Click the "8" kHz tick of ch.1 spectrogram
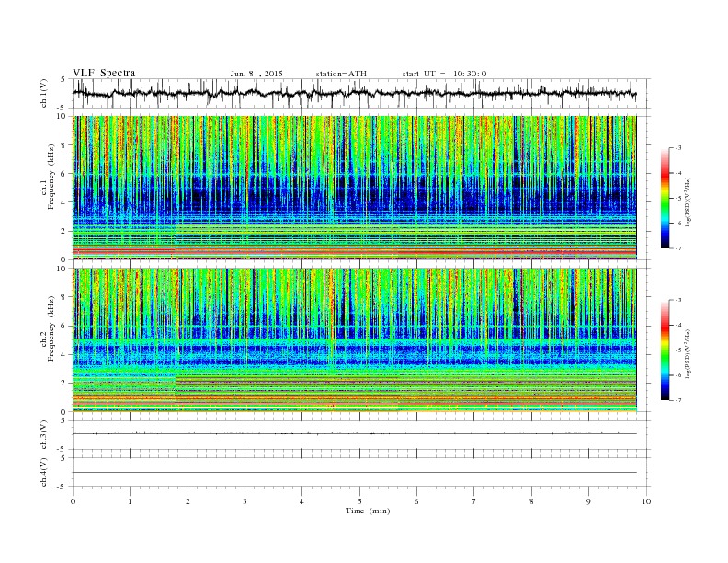Viewport: 728px width, 563px height. [63, 145]
